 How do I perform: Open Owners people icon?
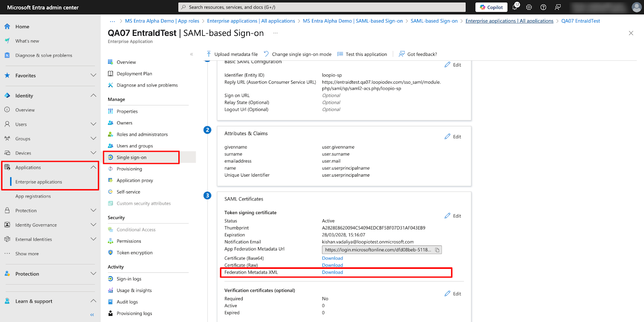[x=110, y=123]
